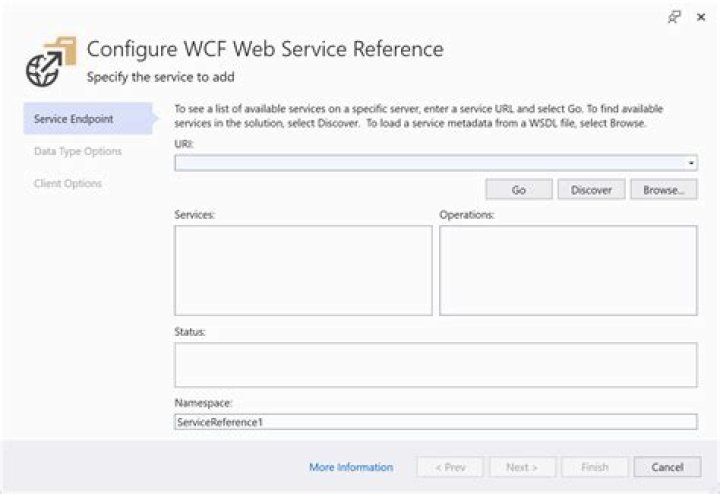The height and width of the screenshot is (494, 720).
Task: Click the Next > button
Action: [x=522, y=467]
